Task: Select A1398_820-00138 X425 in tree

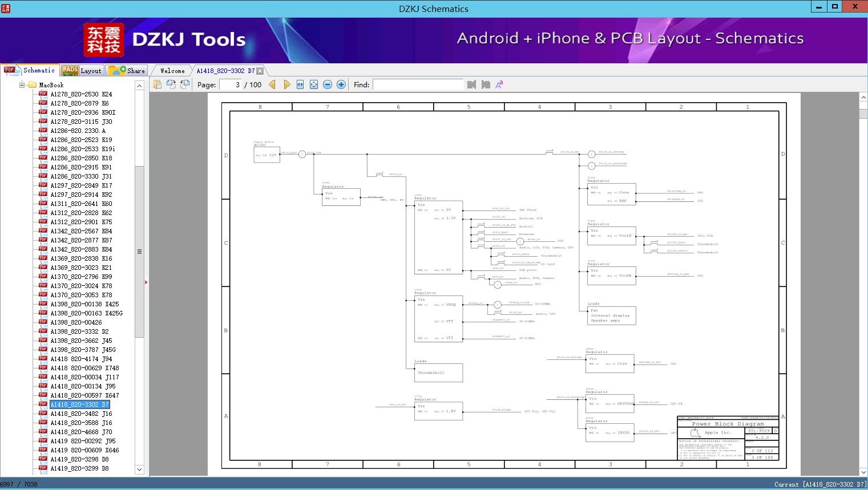Action: (84, 304)
